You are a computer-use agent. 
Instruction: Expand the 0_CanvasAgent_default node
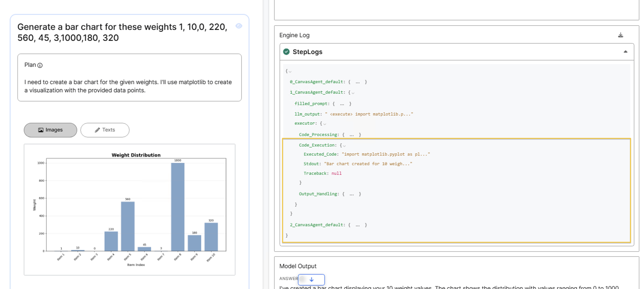(x=358, y=82)
